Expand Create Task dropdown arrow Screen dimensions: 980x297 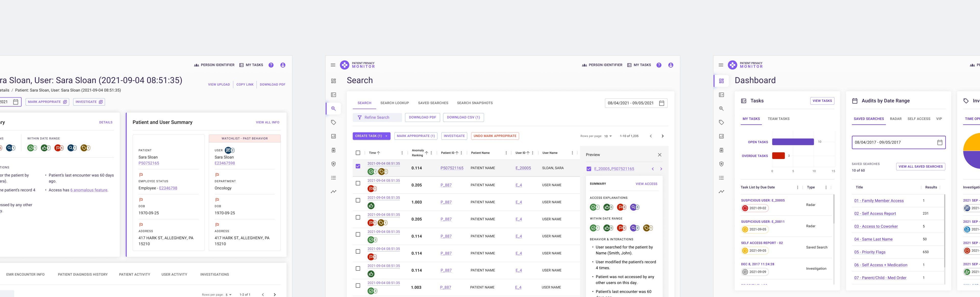tap(387, 136)
